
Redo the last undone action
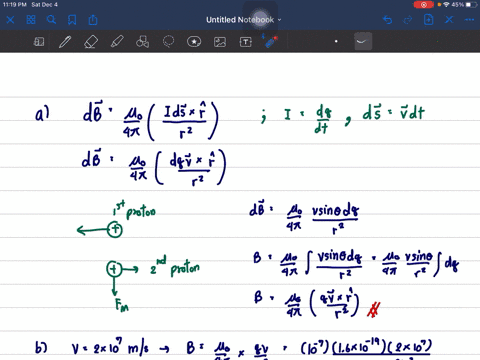pos(408,20)
